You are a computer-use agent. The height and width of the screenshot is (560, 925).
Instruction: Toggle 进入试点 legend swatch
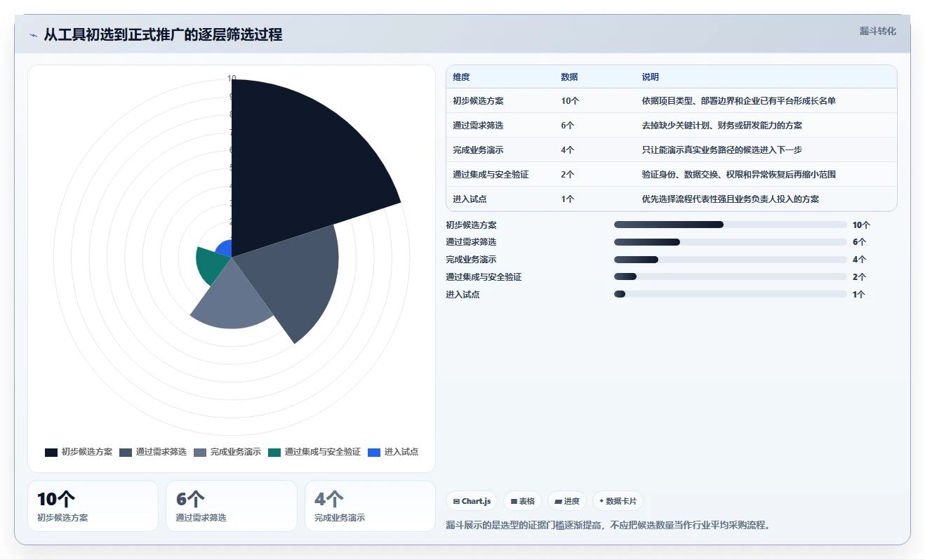(374, 453)
